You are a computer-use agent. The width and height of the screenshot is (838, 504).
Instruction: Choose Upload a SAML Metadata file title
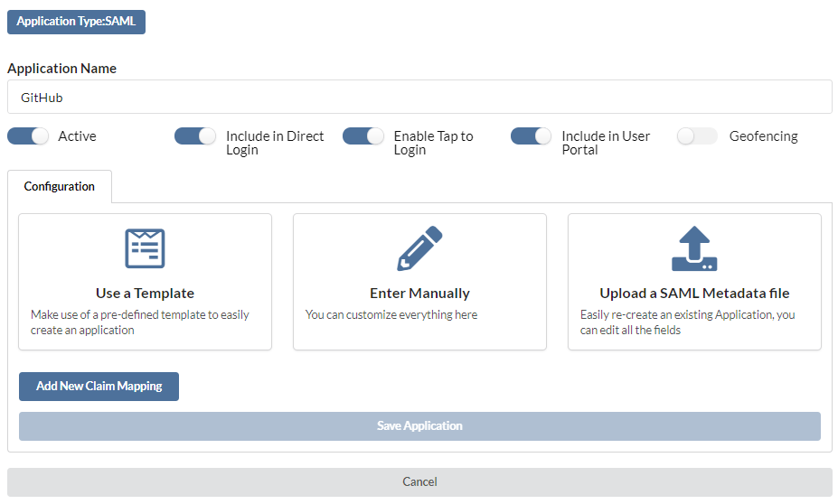tap(694, 294)
